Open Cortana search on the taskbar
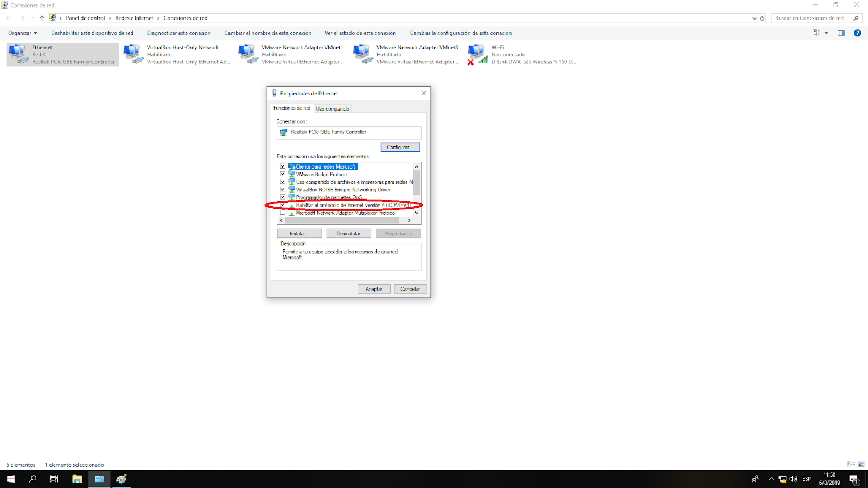Image resolution: width=868 pixels, height=488 pixels. [33, 479]
